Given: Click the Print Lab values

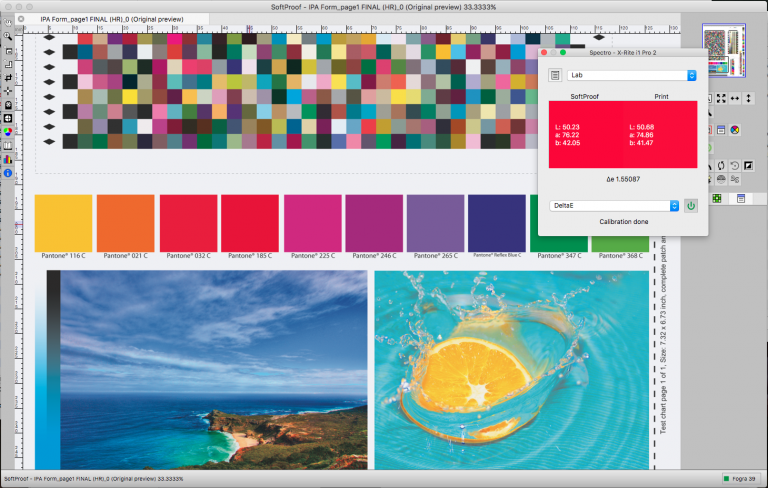Looking at the screenshot, I should coord(642,135).
